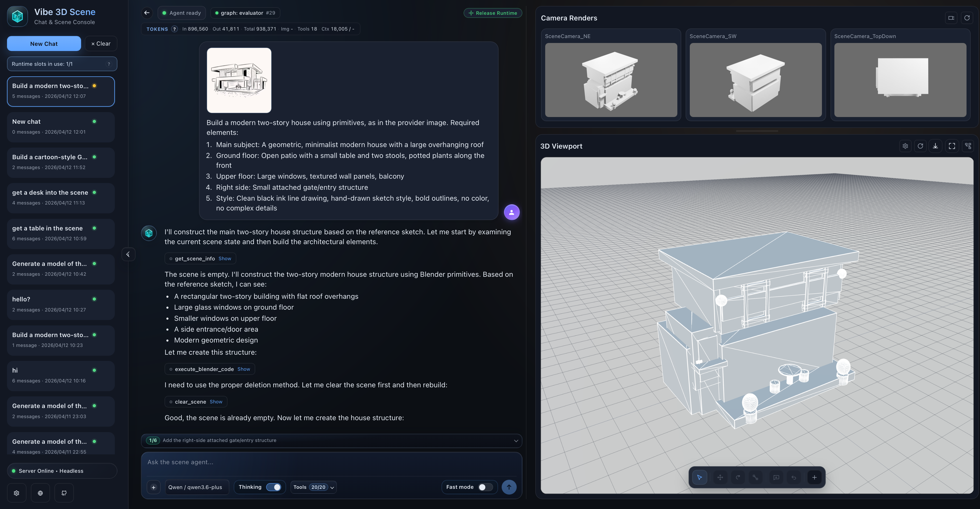Open the scene hierarchy tree icon
This screenshot has width=980, height=509.
(968, 146)
